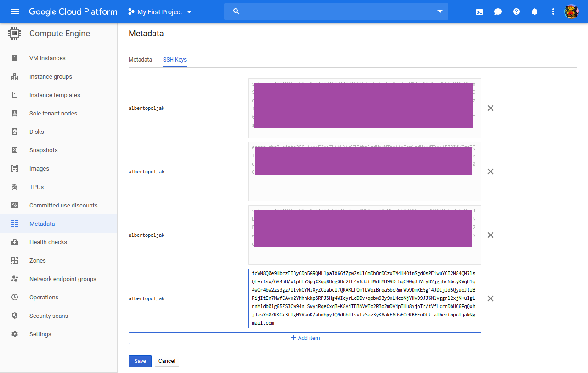This screenshot has height=373, width=588.
Task: Open VM instances page
Action: [x=47, y=58]
